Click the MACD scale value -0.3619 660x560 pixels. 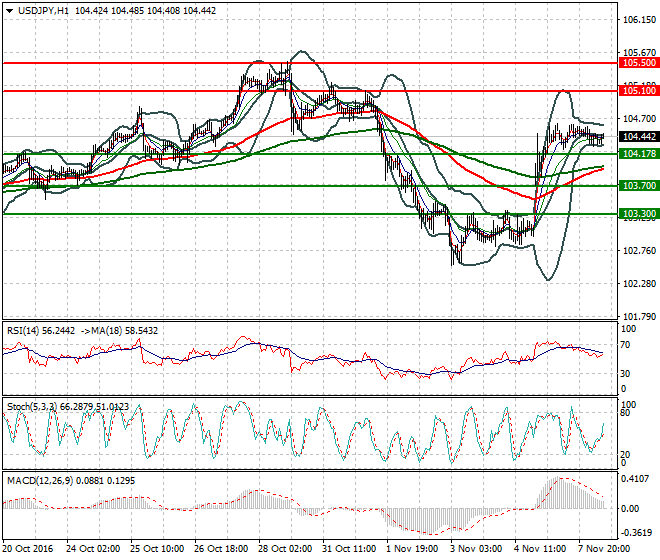637,533
